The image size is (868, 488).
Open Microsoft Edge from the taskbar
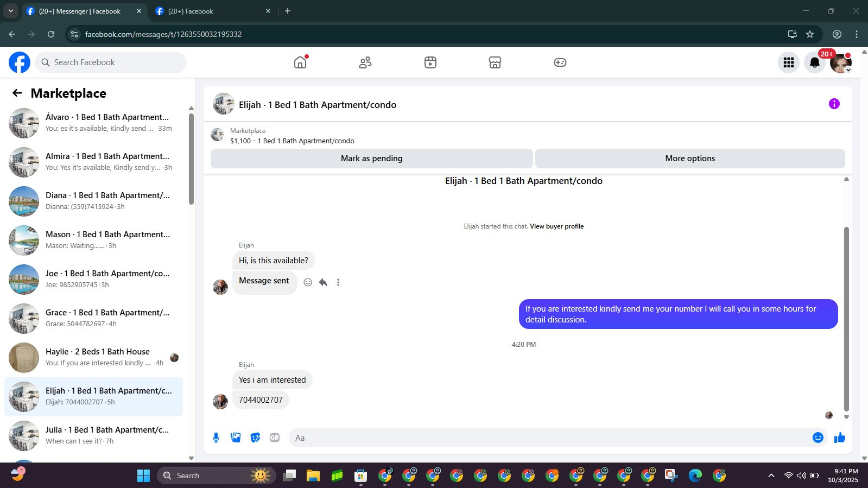point(695,476)
